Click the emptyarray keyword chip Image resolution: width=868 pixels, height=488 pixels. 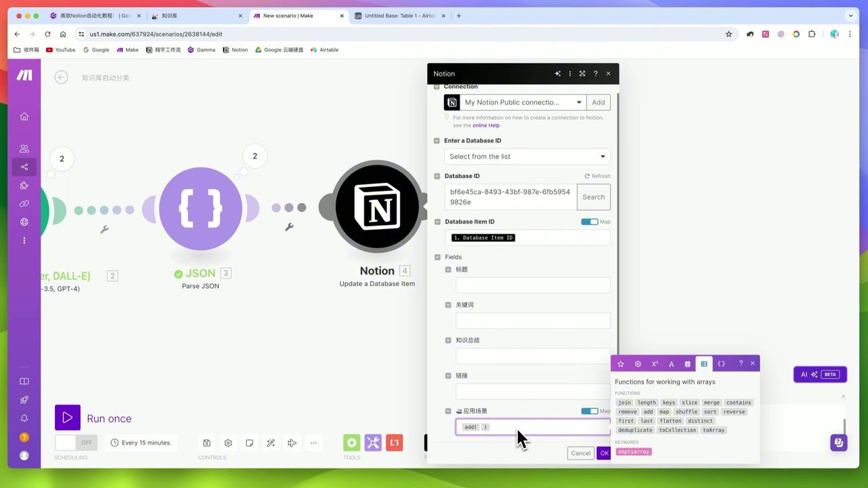coord(633,451)
